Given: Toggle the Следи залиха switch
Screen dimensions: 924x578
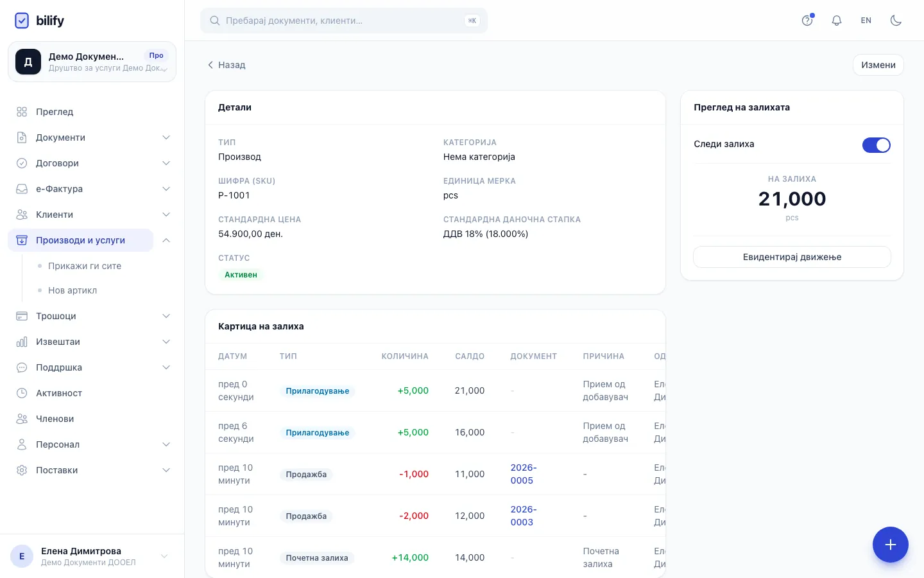Looking at the screenshot, I should pos(876,145).
